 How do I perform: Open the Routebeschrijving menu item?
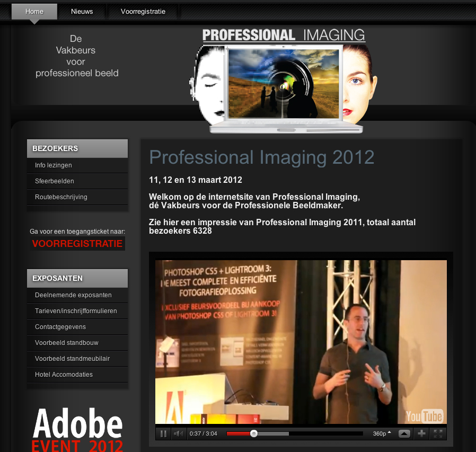[x=77, y=197]
